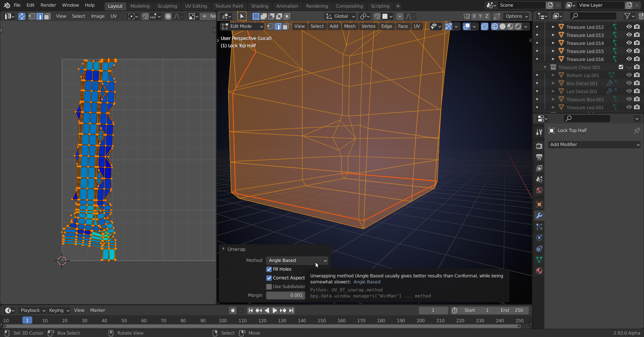Click the play animation button
The width and height of the screenshot is (644, 337).
[x=274, y=311]
